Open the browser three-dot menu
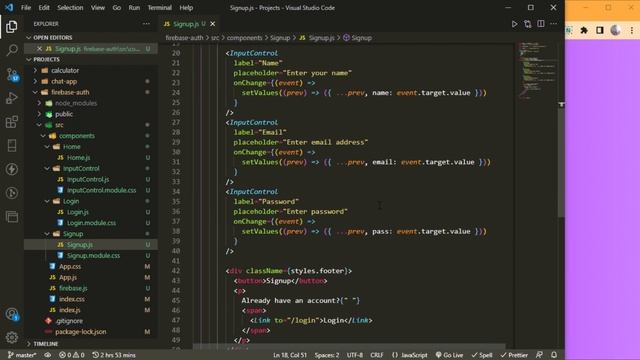This screenshot has height=360, width=640. tap(631, 30)
